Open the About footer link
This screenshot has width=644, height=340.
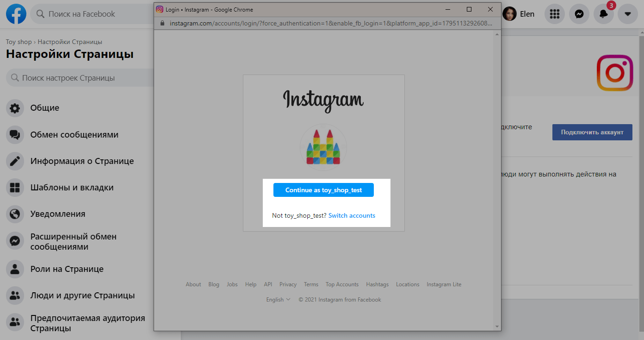point(193,284)
